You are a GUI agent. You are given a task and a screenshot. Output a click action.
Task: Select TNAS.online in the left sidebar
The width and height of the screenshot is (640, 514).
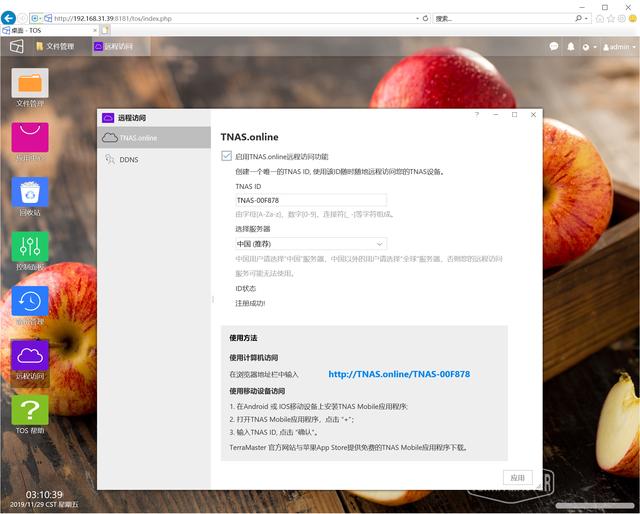[x=138, y=137]
